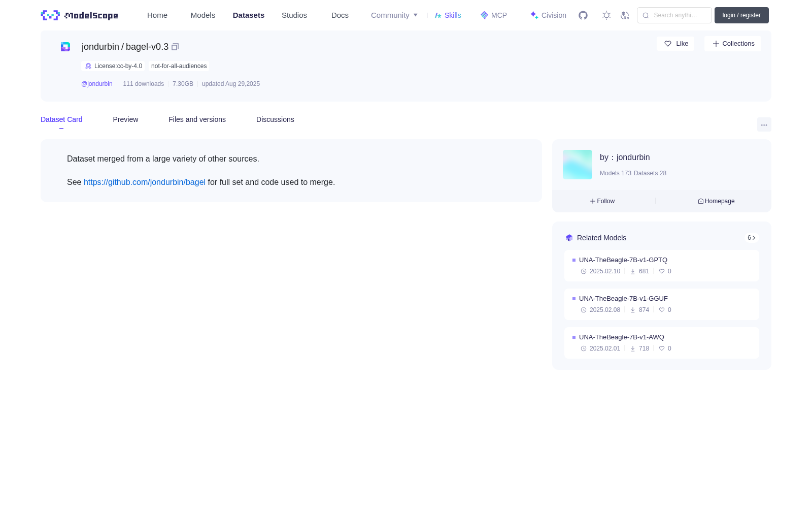The image size is (812, 508).
Task: Click the "111 downloads" text
Action: pos(144,84)
